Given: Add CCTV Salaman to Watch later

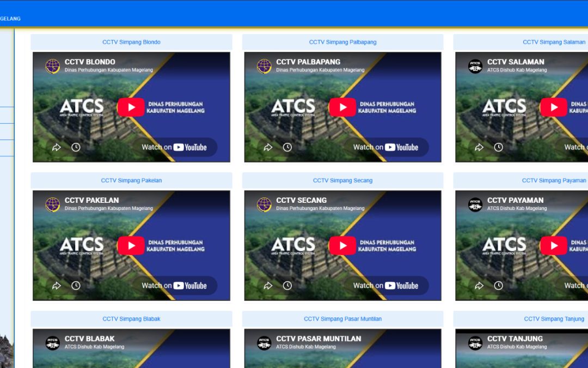Looking at the screenshot, I should click(x=498, y=147).
